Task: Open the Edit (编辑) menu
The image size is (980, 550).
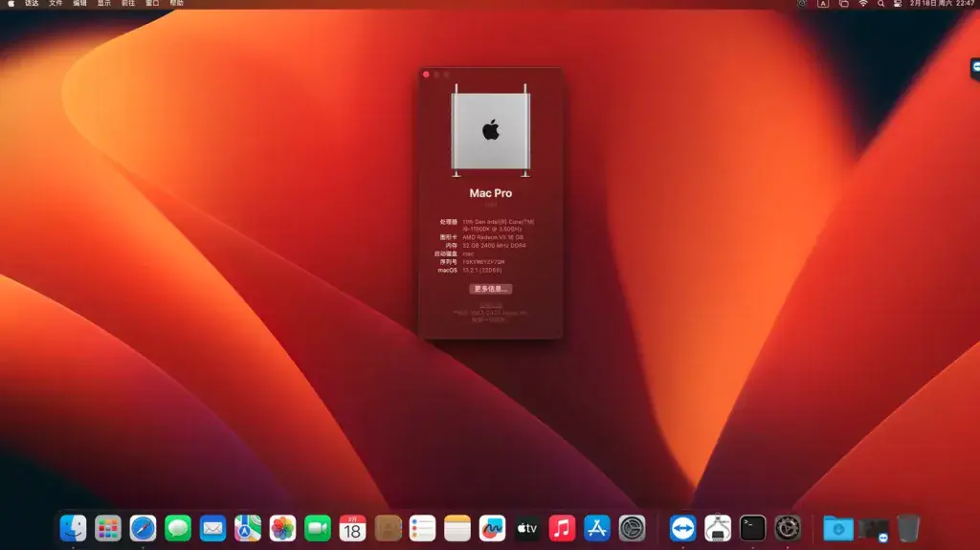Action: tap(80, 4)
